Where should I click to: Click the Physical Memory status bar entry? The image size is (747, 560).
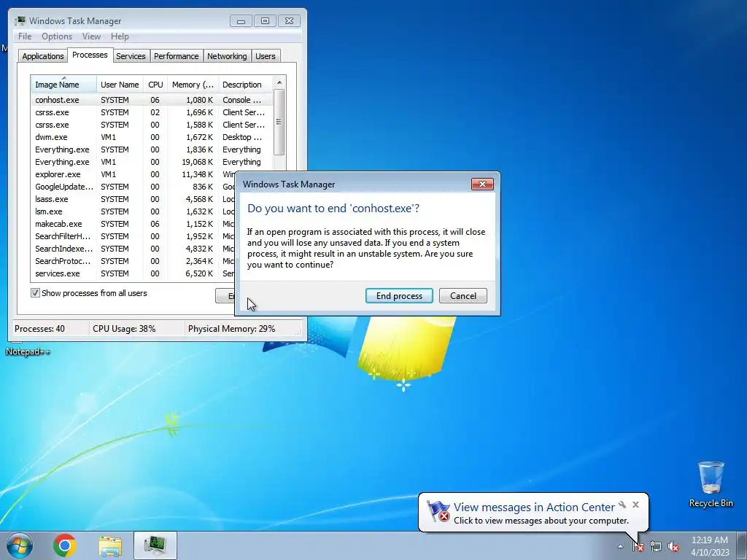231,329
